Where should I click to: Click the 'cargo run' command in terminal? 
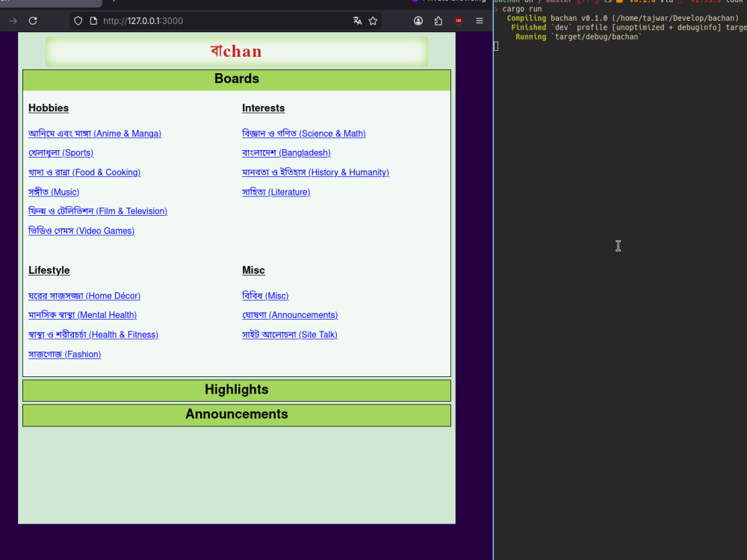point(522,9)
